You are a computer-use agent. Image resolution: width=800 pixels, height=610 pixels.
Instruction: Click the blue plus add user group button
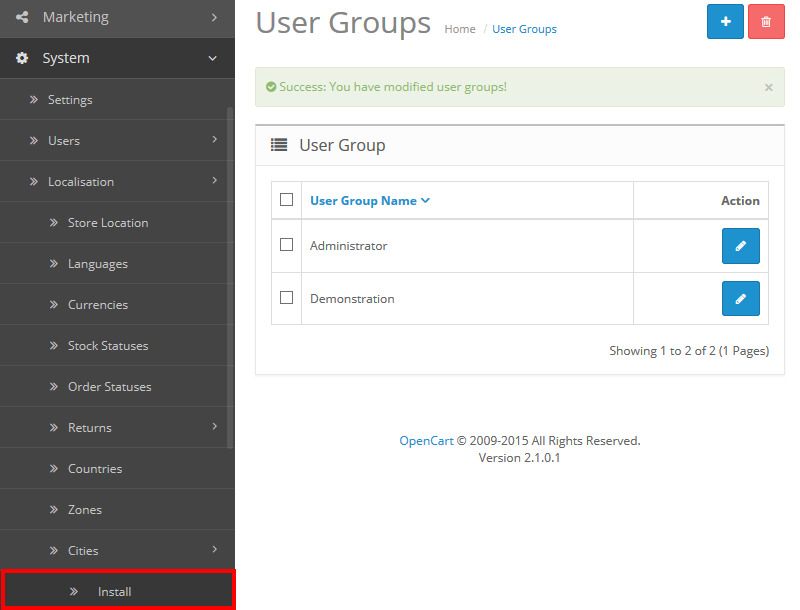725,21
